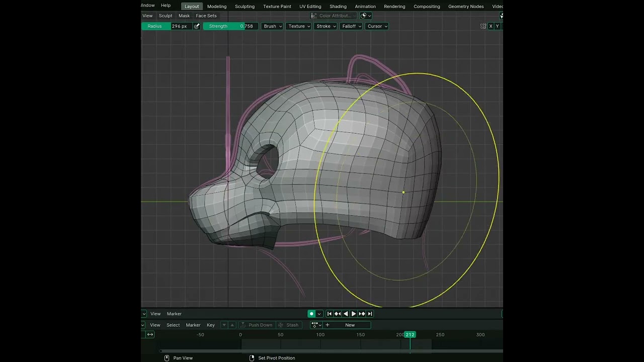Switch to the Rendering workspace tab
The width and height of the screenshot is (644, 362).
[394, 7]
